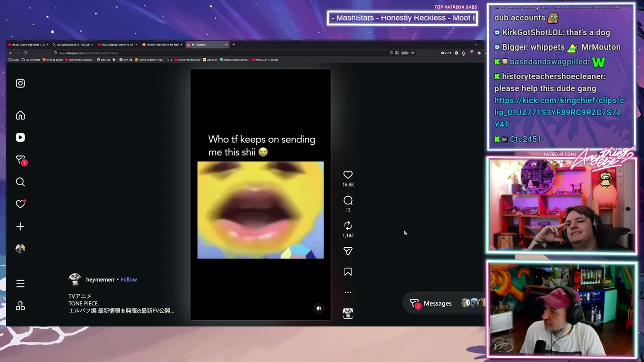The width and height of the screenshot is (644, 362).
Task: Switch to the Destiny Deposition browser tab
Action: pos(28,45)
